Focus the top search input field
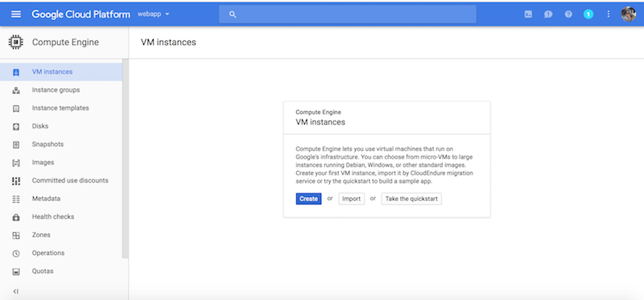 pyautogui.click(x=348, y=14)
